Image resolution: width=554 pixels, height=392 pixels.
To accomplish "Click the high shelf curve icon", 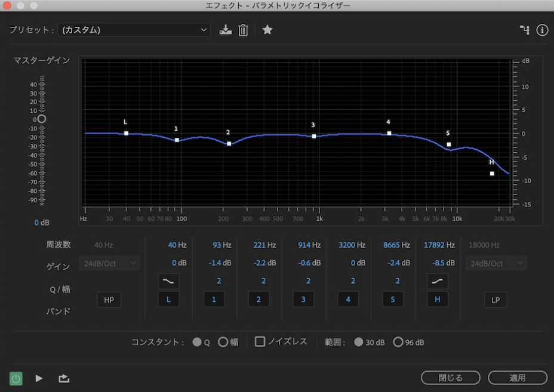I will [x=437, y=280].
